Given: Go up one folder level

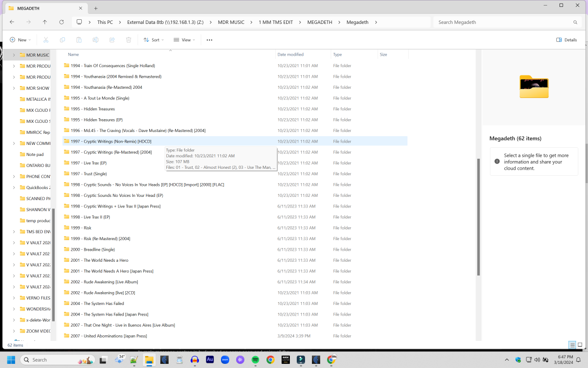Looking at the screenshot, I should click(x=45, y=22).
